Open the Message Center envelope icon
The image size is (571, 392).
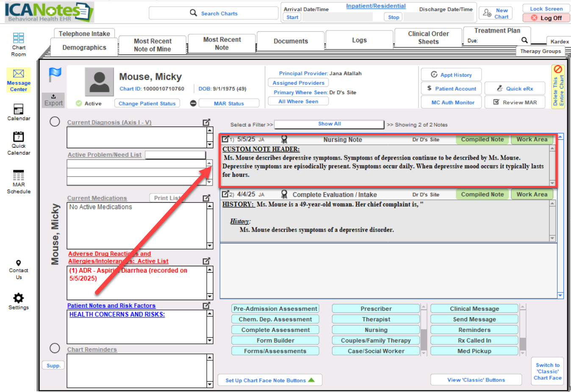18,74
